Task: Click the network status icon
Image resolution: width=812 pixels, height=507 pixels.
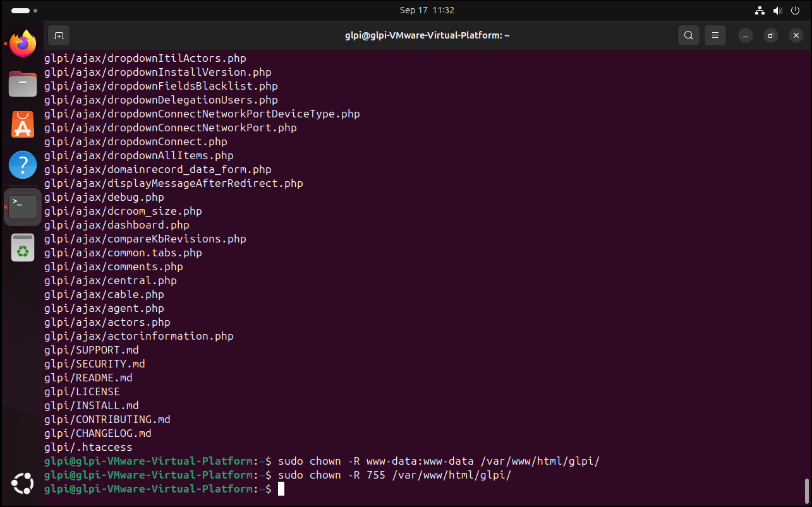Action: click(760, 11)
